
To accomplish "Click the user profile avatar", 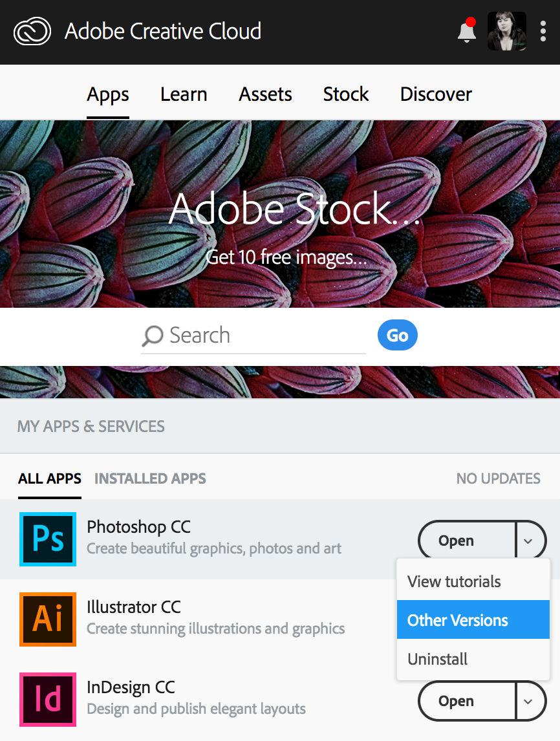I will coord(506,31).
